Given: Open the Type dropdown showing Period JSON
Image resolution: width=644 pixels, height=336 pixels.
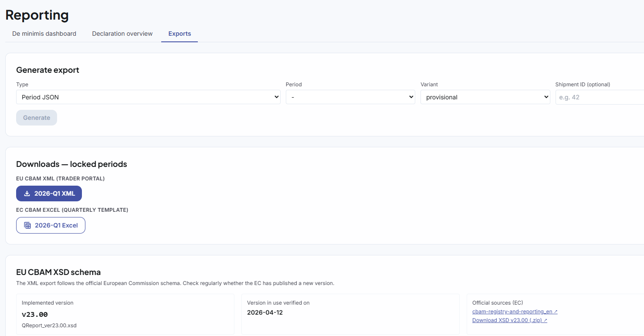Looking at the screenshot, I should click(148, 97).
